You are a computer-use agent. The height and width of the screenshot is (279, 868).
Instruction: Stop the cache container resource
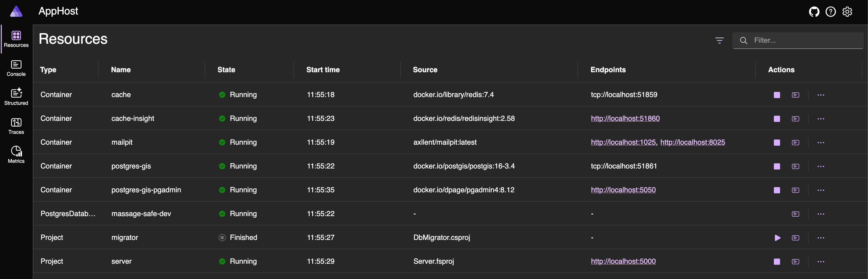pos(776,95)
